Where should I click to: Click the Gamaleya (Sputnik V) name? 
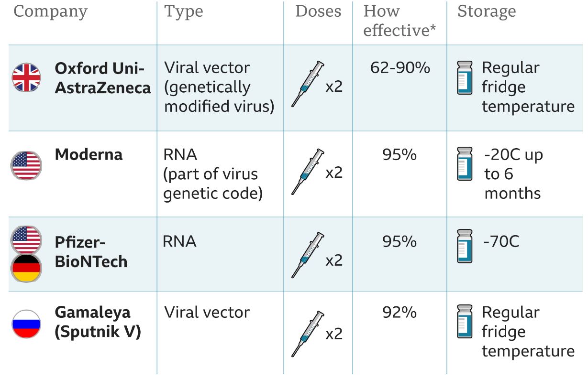point(98,322)
